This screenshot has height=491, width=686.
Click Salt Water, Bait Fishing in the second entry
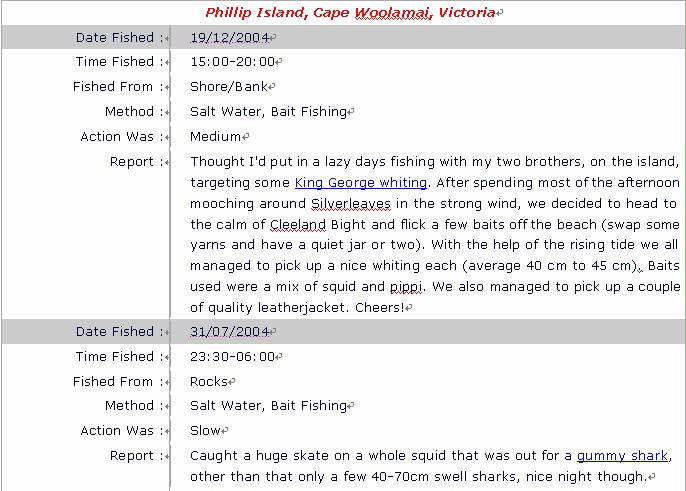coord(268,406)
